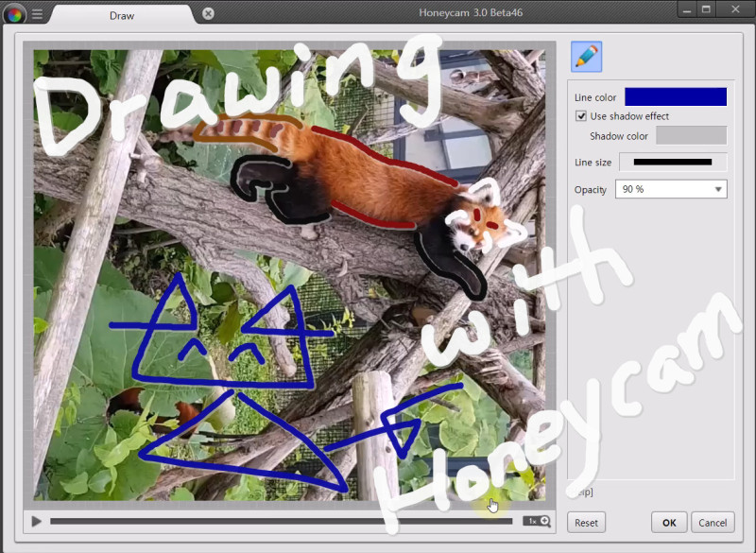
Task: Close the Honeycam window
Action: [x=735, y=9]
